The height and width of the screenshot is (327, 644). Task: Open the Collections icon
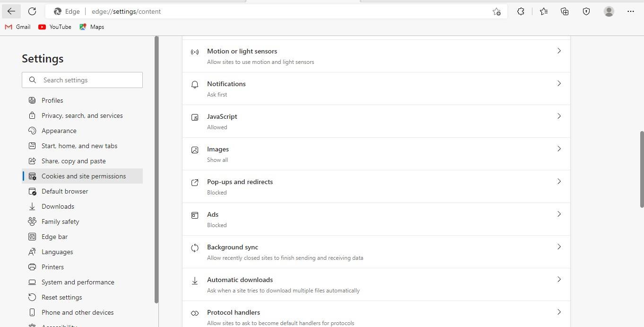pyautogui.click(x=565, y=11)
